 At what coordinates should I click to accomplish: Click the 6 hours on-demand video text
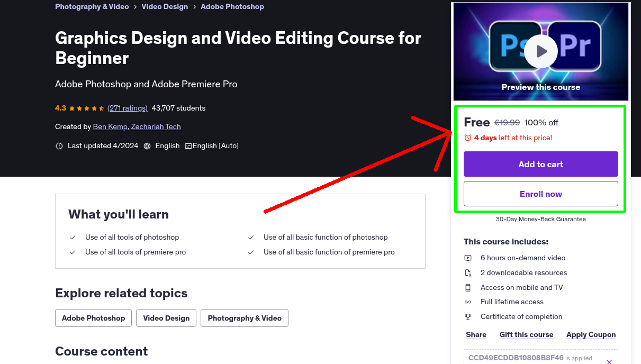(x=523, y=258)
